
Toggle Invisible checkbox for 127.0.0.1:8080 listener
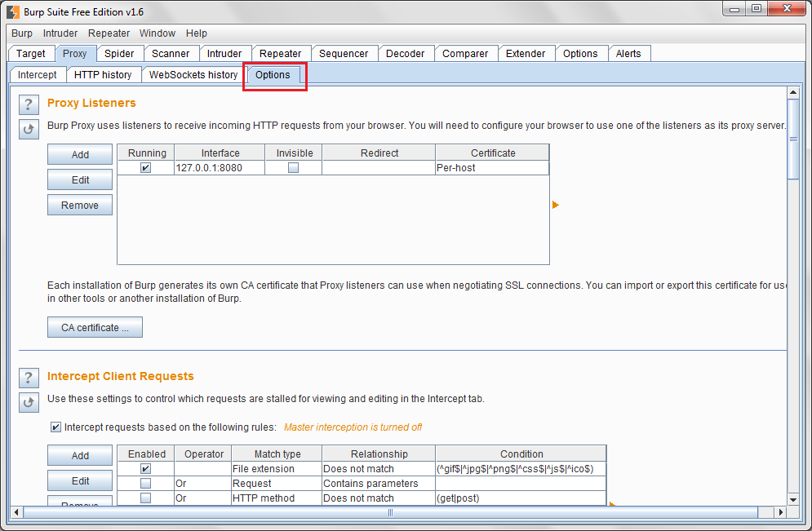point(293,168)
